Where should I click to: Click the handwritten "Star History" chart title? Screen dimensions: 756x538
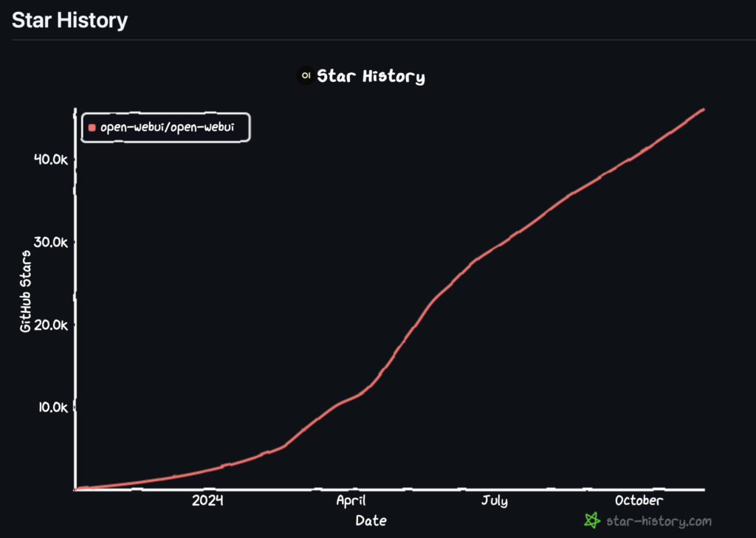coord(371,76)
